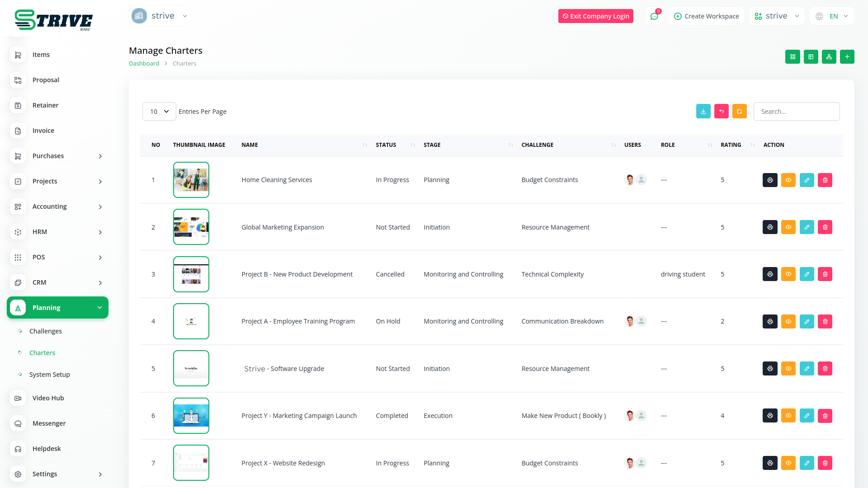Screen dimensions: 868x488
Task: Follow Dashboard breadcrumb link
Action: point(144,64)
